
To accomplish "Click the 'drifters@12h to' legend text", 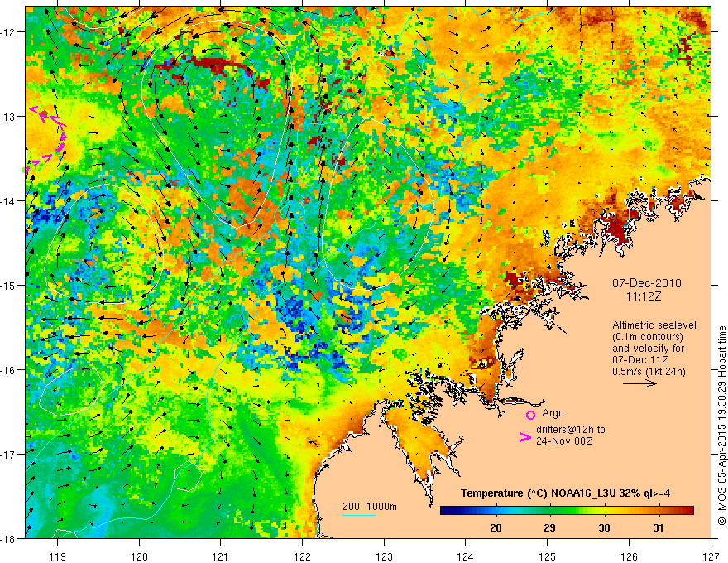I will pyautogui.click(x=571, y=430).
